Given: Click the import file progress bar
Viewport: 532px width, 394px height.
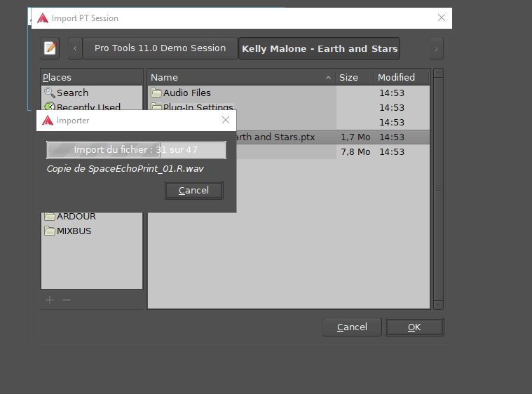Looking at the screenshot, I should [x=136, y=150].
